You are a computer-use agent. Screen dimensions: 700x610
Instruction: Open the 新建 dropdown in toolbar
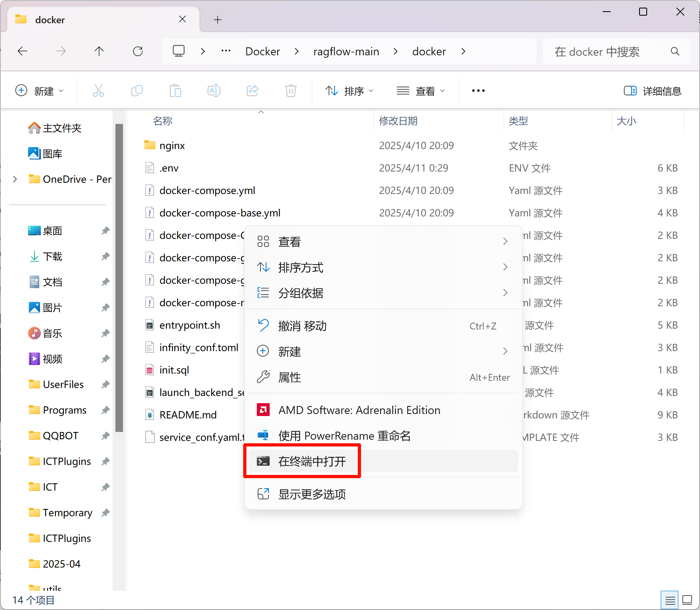39,91
